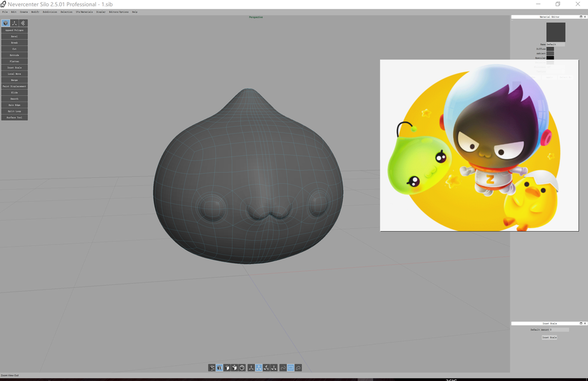The width and height of the screenshot is (588, 381).
Task: Open the Ambient color swatch
Action: (x=550, y=53)
